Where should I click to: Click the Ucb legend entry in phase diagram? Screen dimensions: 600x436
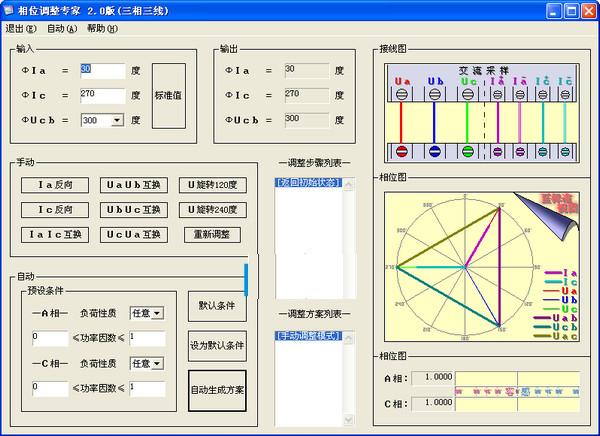point(555,327)
